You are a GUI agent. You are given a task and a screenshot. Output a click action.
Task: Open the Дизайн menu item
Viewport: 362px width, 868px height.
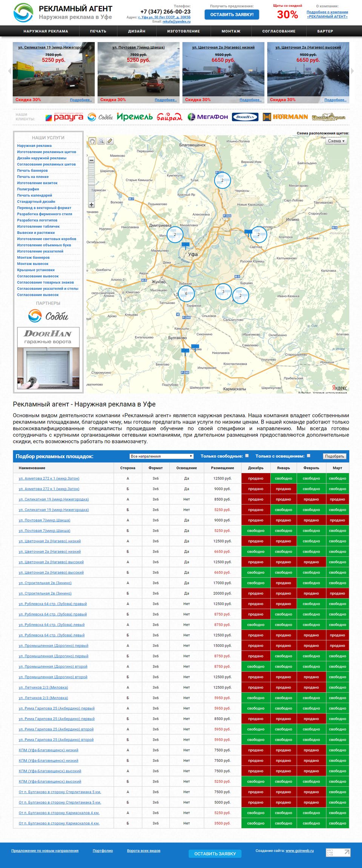(137, 31)
